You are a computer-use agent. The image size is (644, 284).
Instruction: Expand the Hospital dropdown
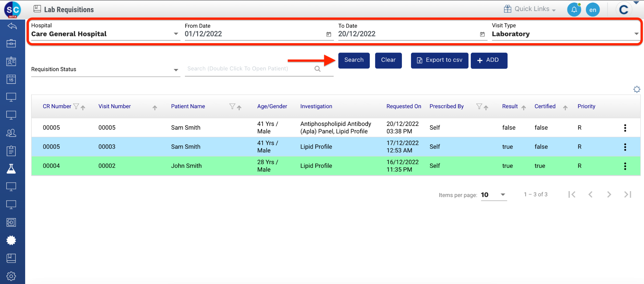click(176, 34)
